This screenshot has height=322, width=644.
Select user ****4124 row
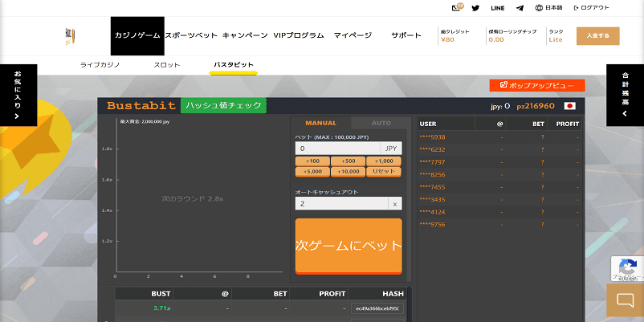[x=499, y=212]
